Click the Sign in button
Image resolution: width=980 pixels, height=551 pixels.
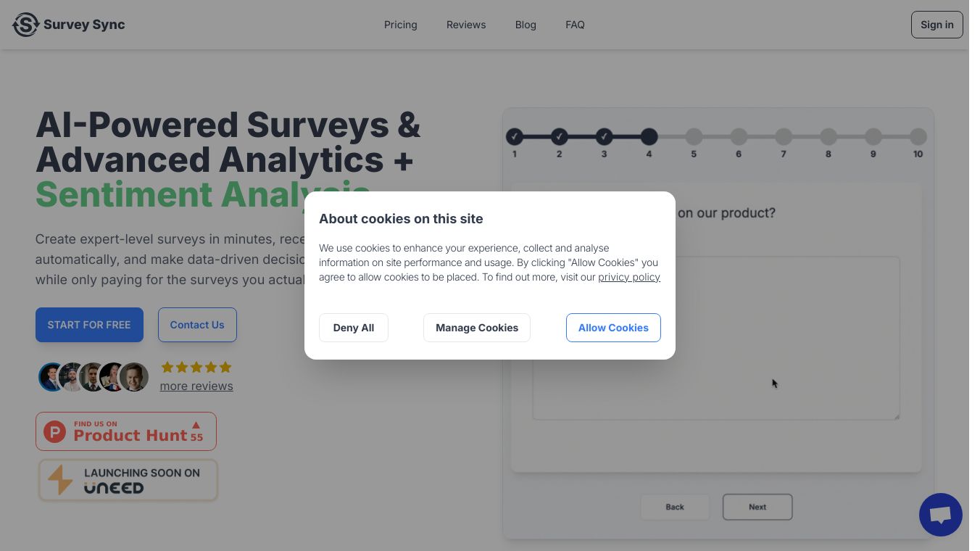click(x=937, y=25)
